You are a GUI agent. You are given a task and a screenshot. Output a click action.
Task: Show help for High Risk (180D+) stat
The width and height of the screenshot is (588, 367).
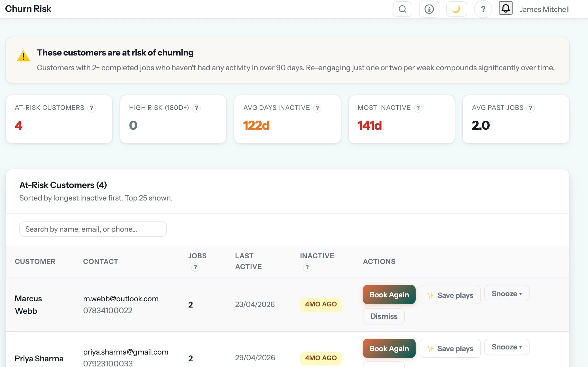[196, 108]
